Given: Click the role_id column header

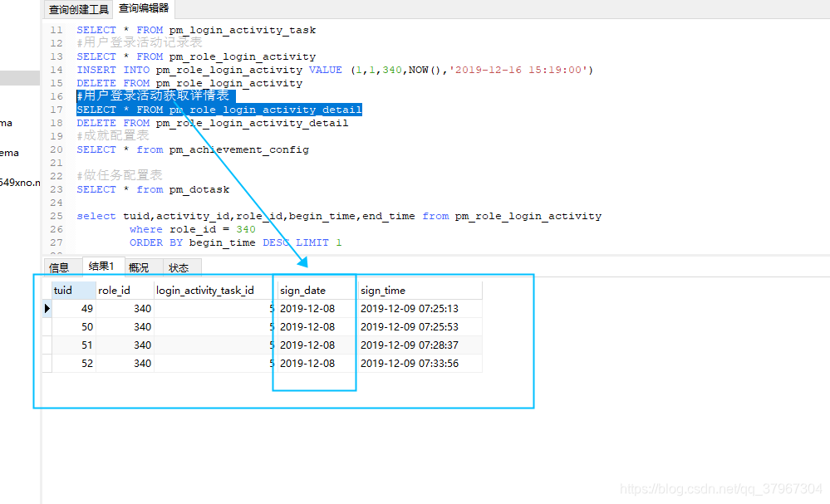Looking at the screenshot, I should click(x=125, y=291).
